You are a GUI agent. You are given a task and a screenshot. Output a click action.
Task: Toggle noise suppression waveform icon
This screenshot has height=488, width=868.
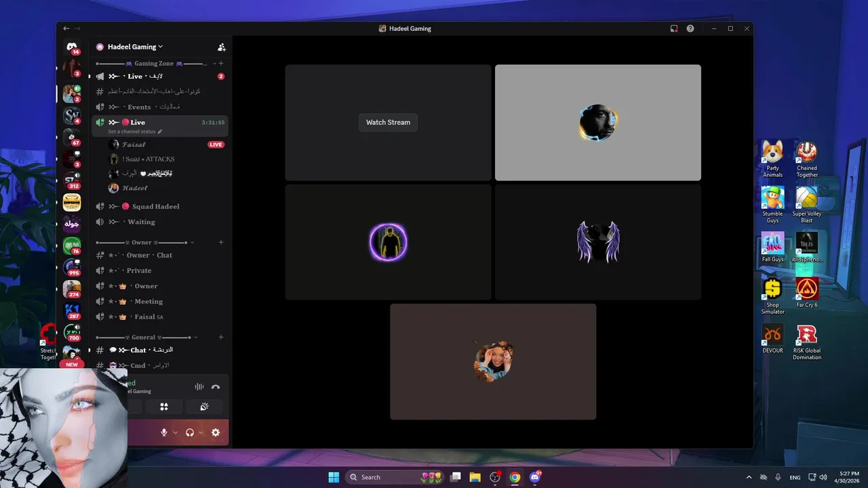coord(199,387)
